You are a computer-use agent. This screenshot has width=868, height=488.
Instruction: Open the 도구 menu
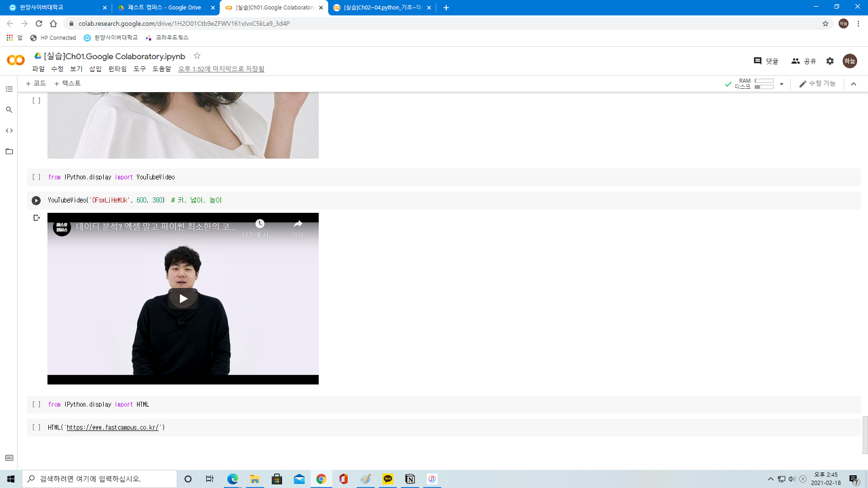pos(140,69)
